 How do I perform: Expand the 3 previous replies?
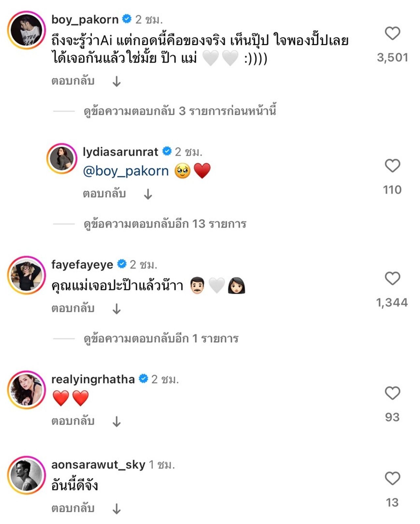[x=179, y=111]
